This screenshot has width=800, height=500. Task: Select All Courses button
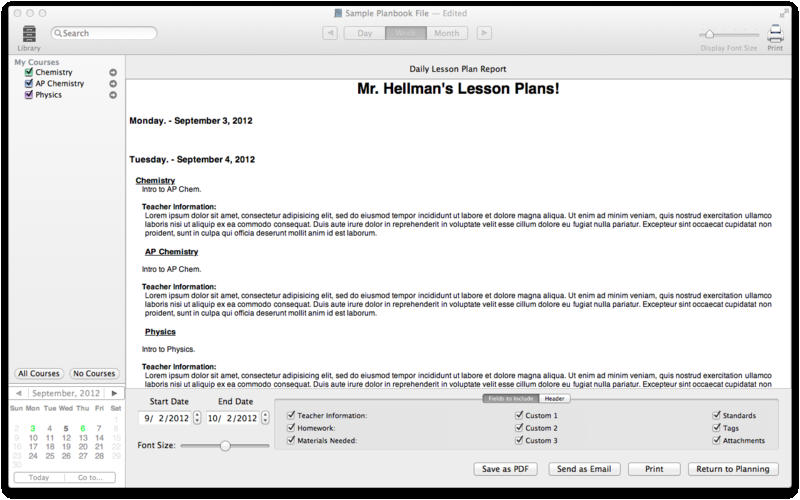point(39,373)
